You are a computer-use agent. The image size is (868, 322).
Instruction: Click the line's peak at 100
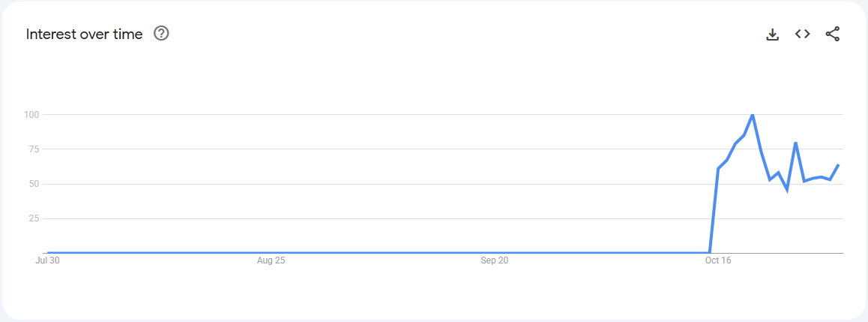(x=753, y=115)
